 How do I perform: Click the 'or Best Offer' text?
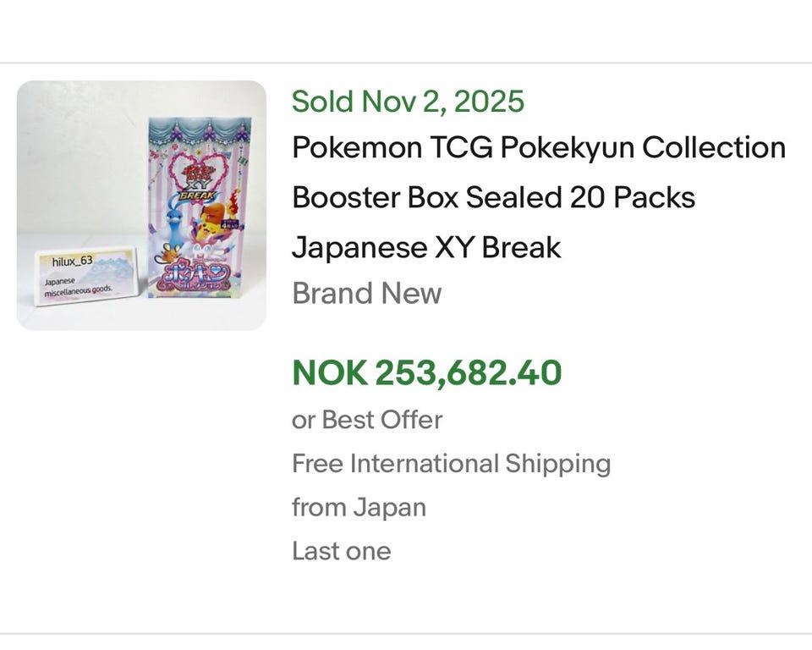[367, 420]
